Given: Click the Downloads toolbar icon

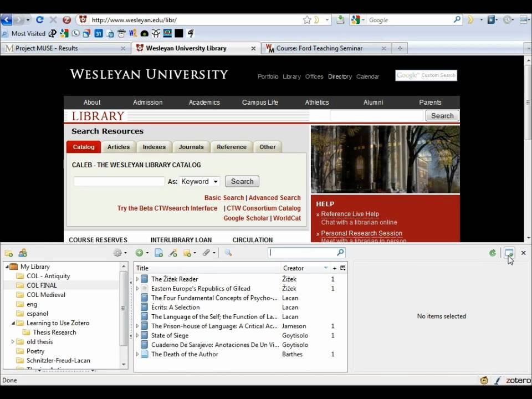Looking at the screenshot, I should point(340,20).
